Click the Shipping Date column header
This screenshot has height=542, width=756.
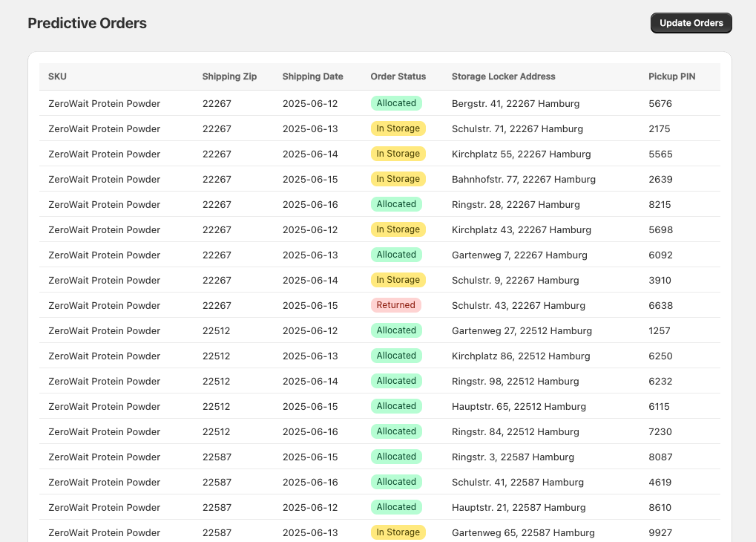312,76
